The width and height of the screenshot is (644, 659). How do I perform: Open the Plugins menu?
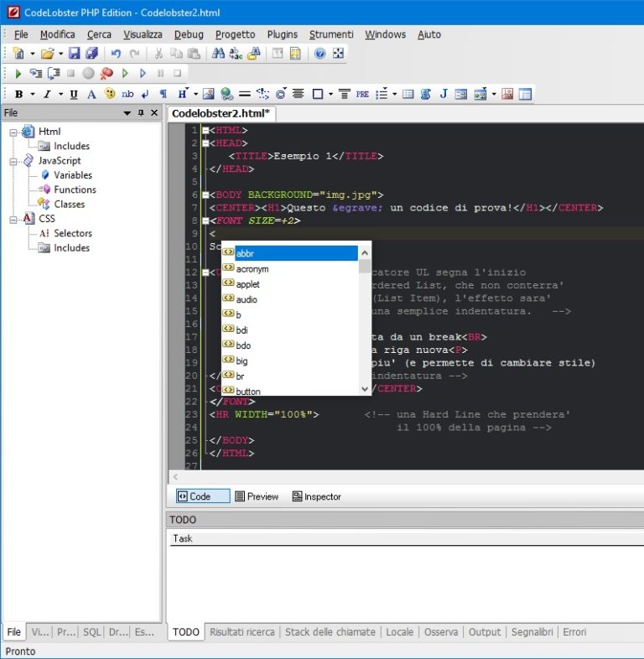[282, 34]
